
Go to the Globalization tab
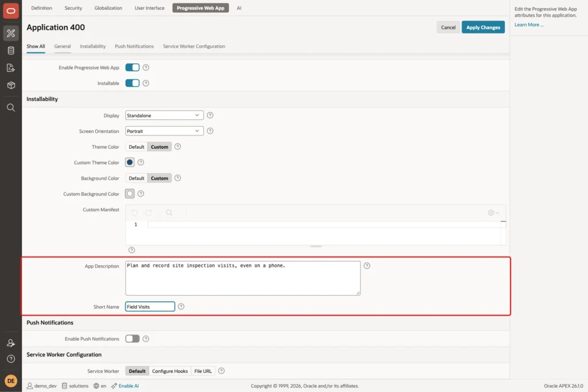109,8
